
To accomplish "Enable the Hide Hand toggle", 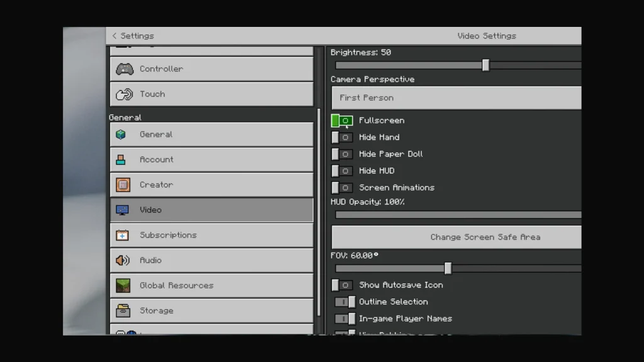I will pyautogui.click(x=342, y=137).
